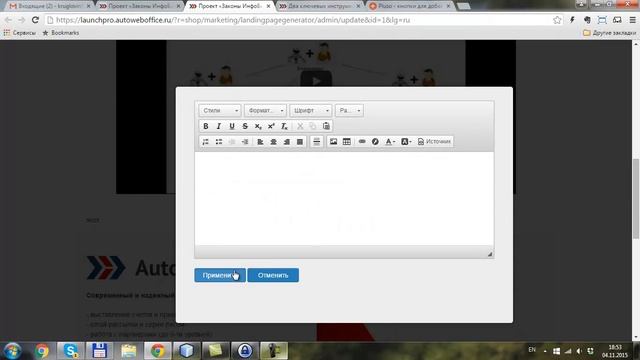Open the Сервисы apps shortcut
640x360 pixels.
[x=20, y=33]
